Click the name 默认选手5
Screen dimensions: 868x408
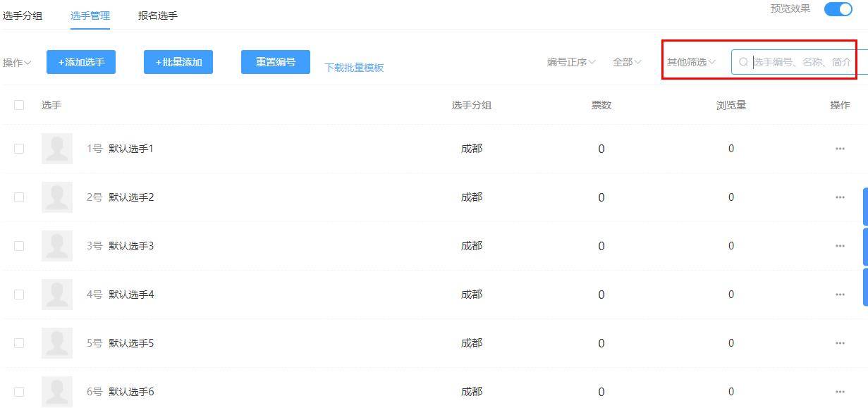coord(131,343)
